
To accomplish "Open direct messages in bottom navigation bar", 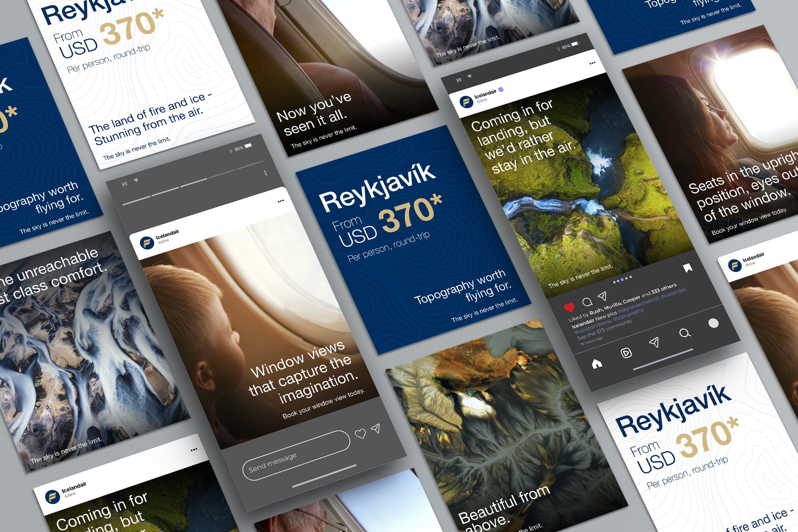I will pyautogui.click(x=654, y=342).
